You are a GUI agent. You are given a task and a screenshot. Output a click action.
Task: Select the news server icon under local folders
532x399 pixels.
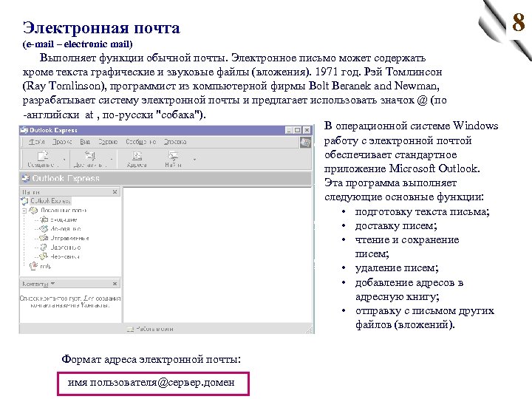(33, 266)
